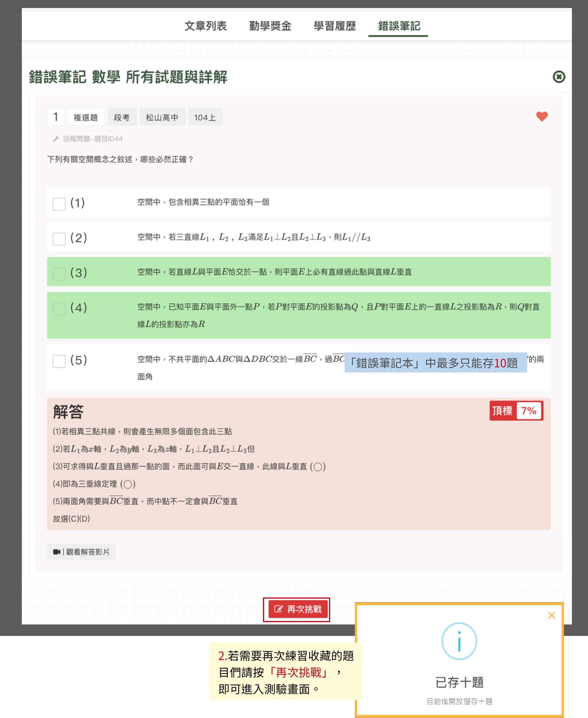Switch to the 勤學獎金 tab
Screen dimensions: 588x718
pyautogui.click(x=270, y=26)
